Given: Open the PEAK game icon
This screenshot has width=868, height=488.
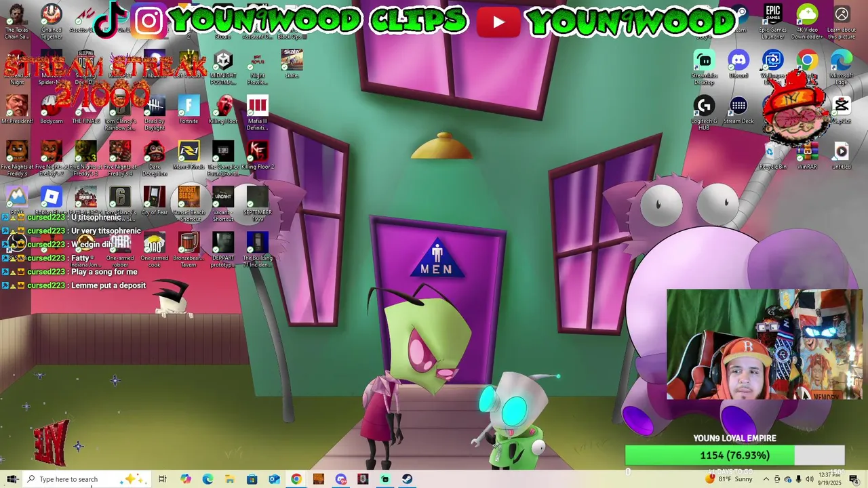Looking at the screenshot, I should [x=17, y=201].
